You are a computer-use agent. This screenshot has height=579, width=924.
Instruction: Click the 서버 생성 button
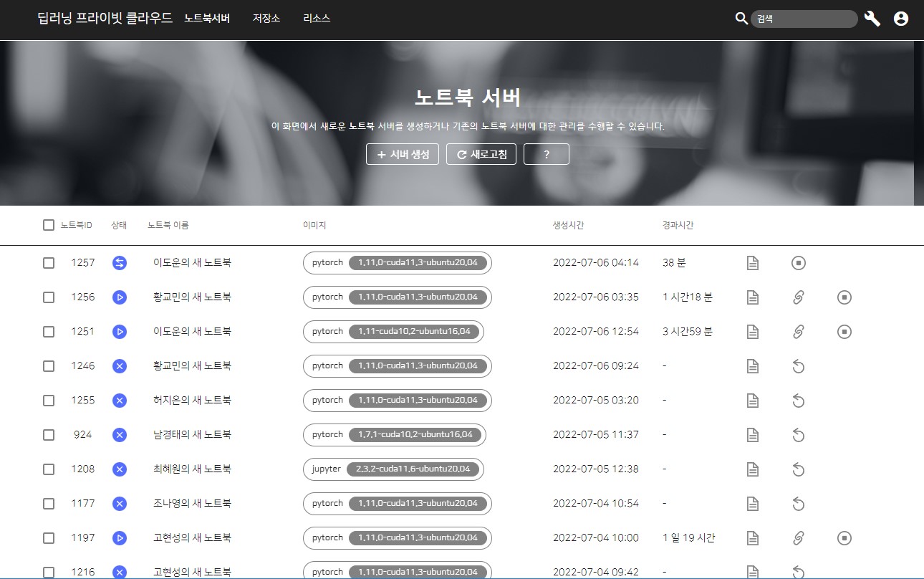(x=403, y=154)
